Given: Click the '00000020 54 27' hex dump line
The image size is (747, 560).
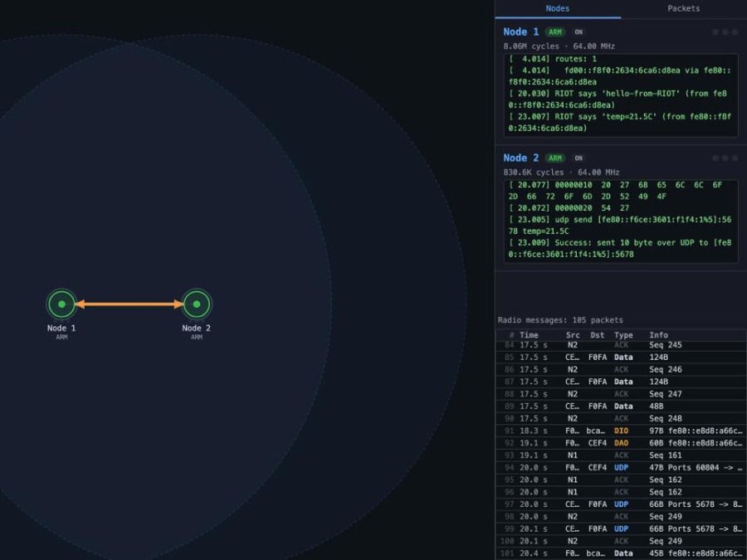Looking at the screenshot, I should 569,208.
